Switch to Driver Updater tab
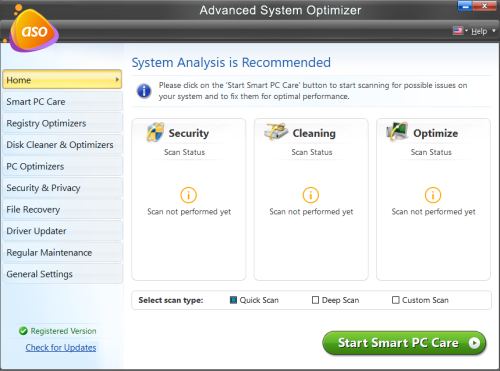Image resolution: width=500 pixels, height=371 pixels. pyautogui.click(x=62, y=231)
